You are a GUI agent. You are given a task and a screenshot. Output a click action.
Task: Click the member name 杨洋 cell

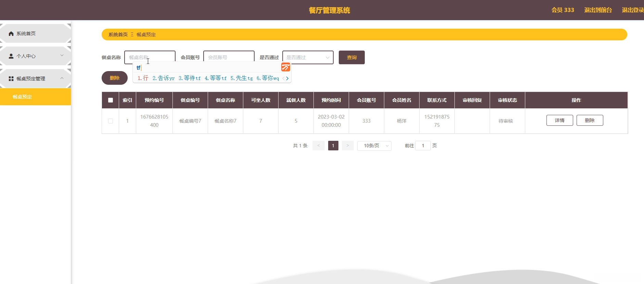[402, 121]
